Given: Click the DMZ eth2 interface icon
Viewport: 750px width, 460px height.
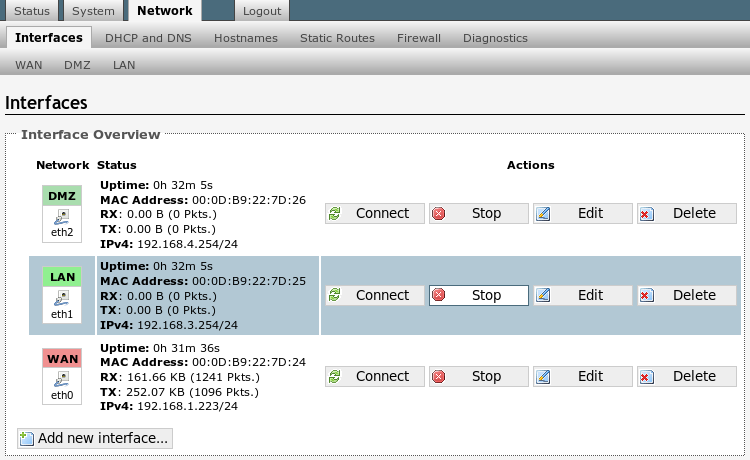Looking at the screenshot, I should (x=62, y=216).
